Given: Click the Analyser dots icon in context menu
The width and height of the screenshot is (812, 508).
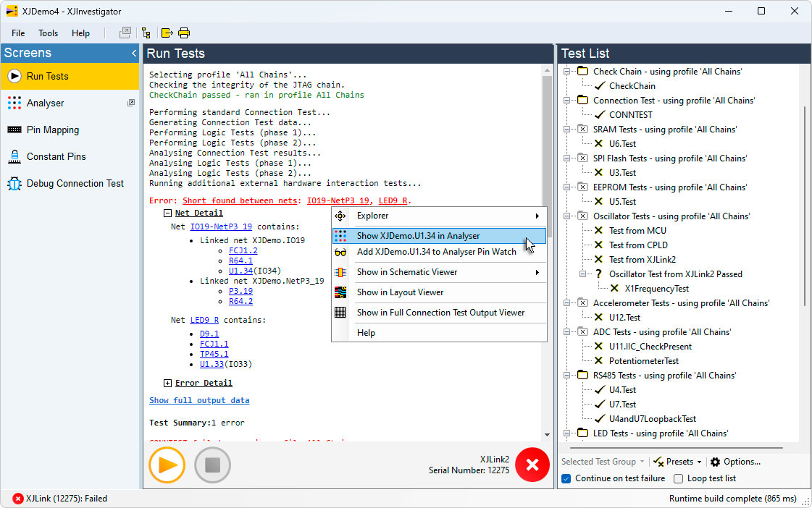Looking at the screenshot, I should [x=340, y=236].
